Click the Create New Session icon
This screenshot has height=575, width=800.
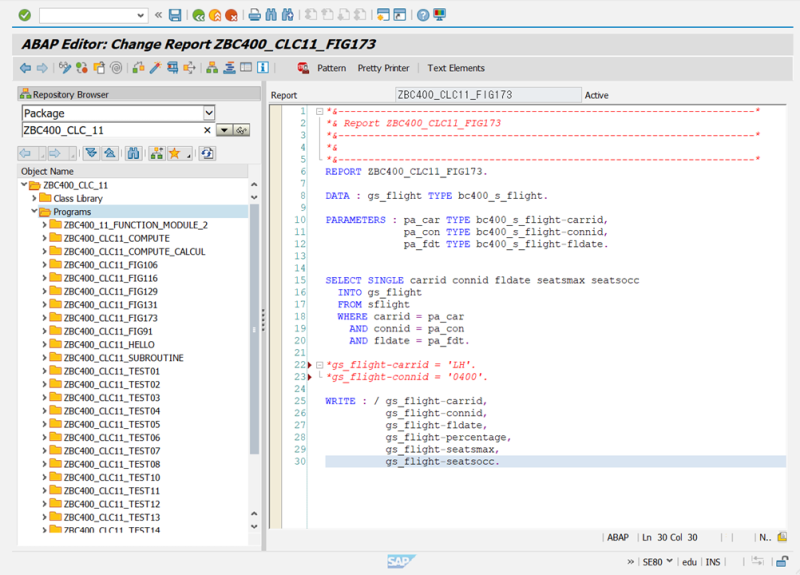point(383,15)
